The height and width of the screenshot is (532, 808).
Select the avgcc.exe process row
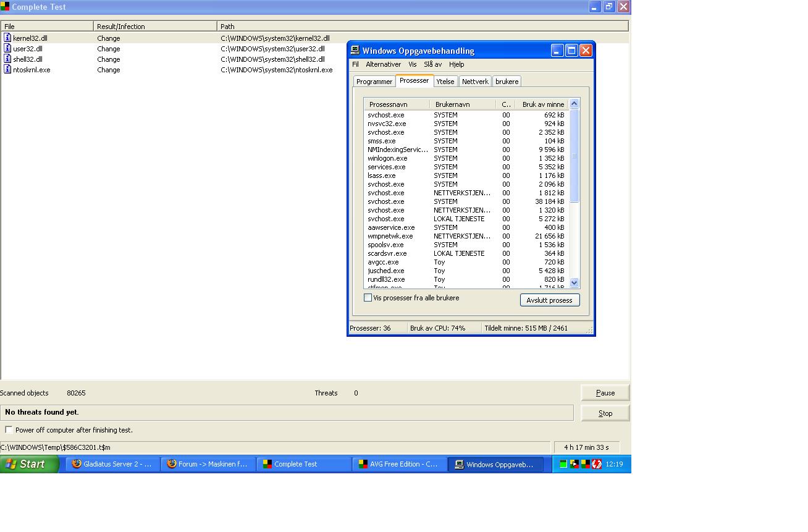tap(466, 262)
